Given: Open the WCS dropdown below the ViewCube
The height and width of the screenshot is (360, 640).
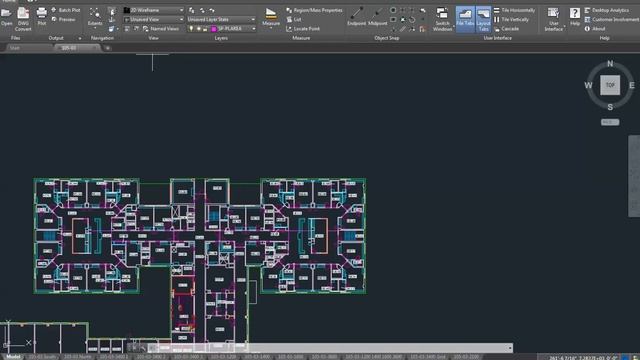Looking at the screenshot, I should click(x=610, y=122).
